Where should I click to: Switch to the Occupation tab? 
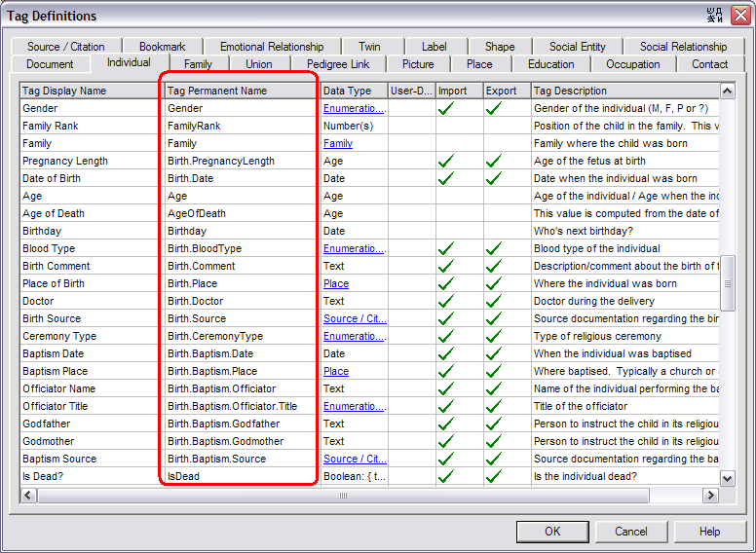click(x=633, y=64)
